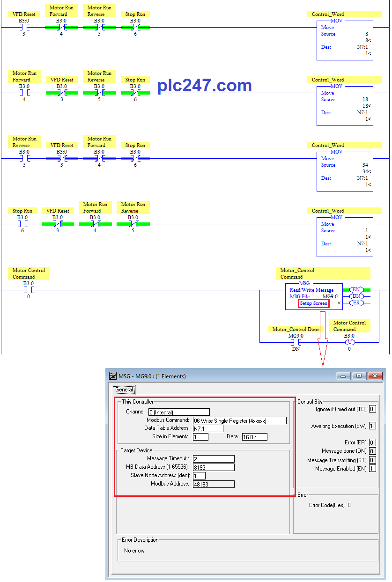Image resolution: width=392 pixels, height=582 pixels.
Task: Select VFD Reset contact in rung moving 34
Action: coord(62,158)
